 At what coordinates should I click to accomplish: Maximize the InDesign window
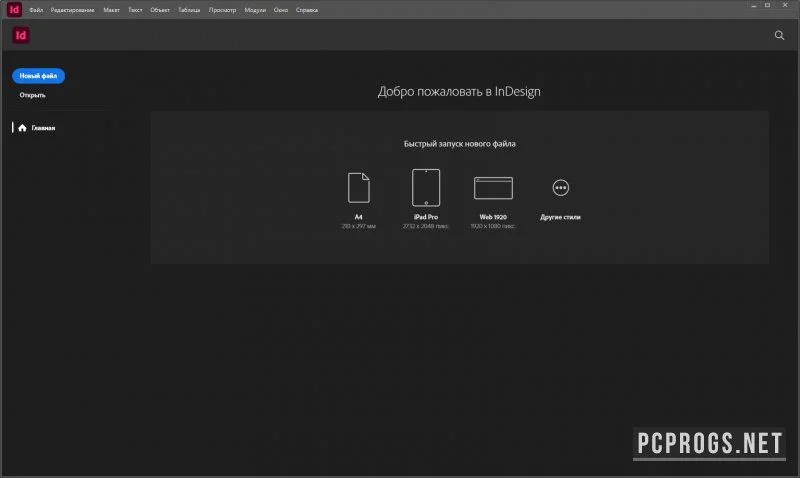coord(767,5)
